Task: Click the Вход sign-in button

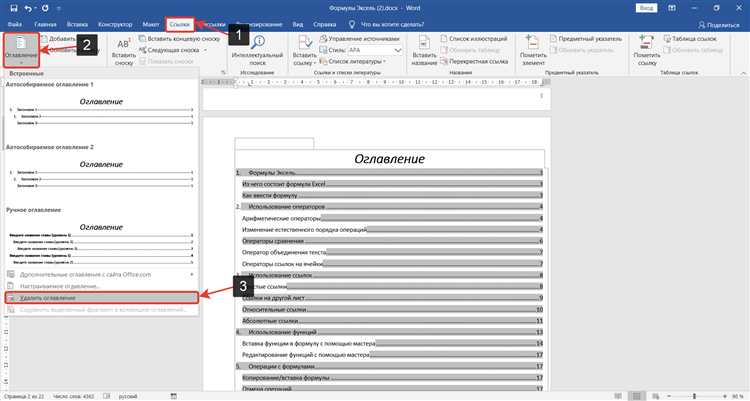Action: (x=646, y=8)
